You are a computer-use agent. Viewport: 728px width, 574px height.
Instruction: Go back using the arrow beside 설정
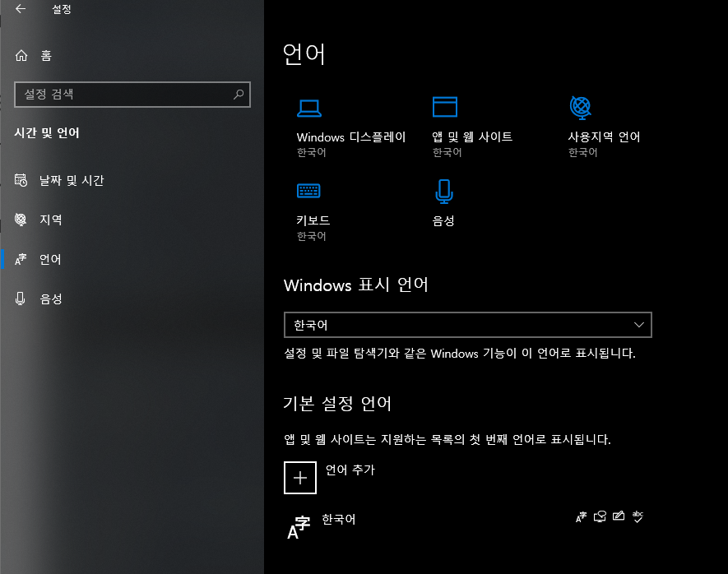[21, 9]
